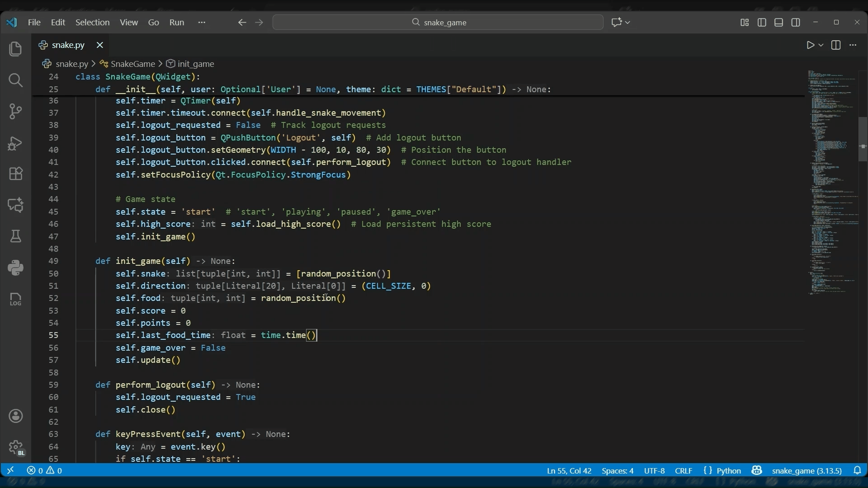Screen dimensions: 868x488
Task: Open the Extensions view
Action: point(16,174)
